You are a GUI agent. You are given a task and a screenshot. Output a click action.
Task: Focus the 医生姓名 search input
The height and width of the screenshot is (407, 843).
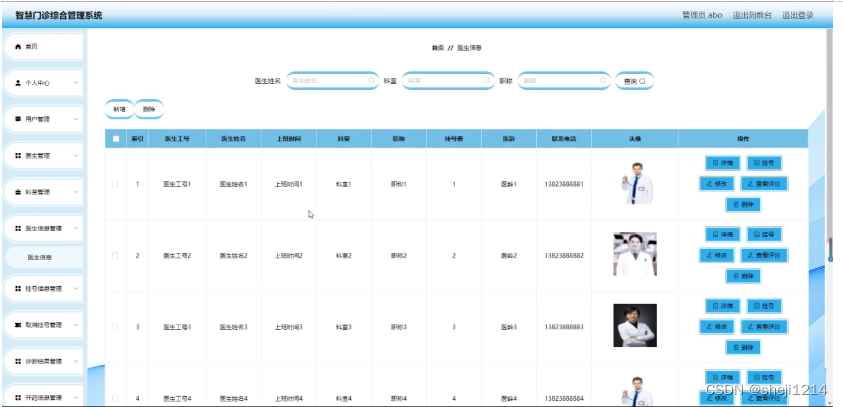click(332, 81)
